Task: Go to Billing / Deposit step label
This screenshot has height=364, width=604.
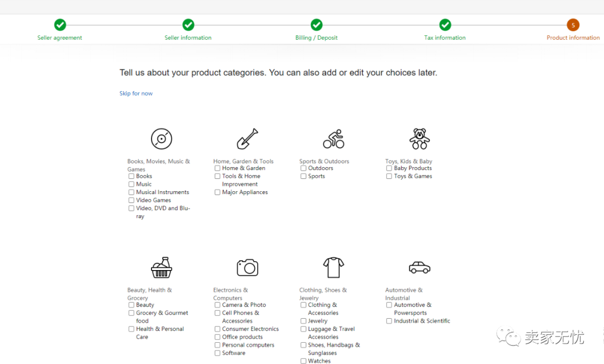Action: [317, 38]
